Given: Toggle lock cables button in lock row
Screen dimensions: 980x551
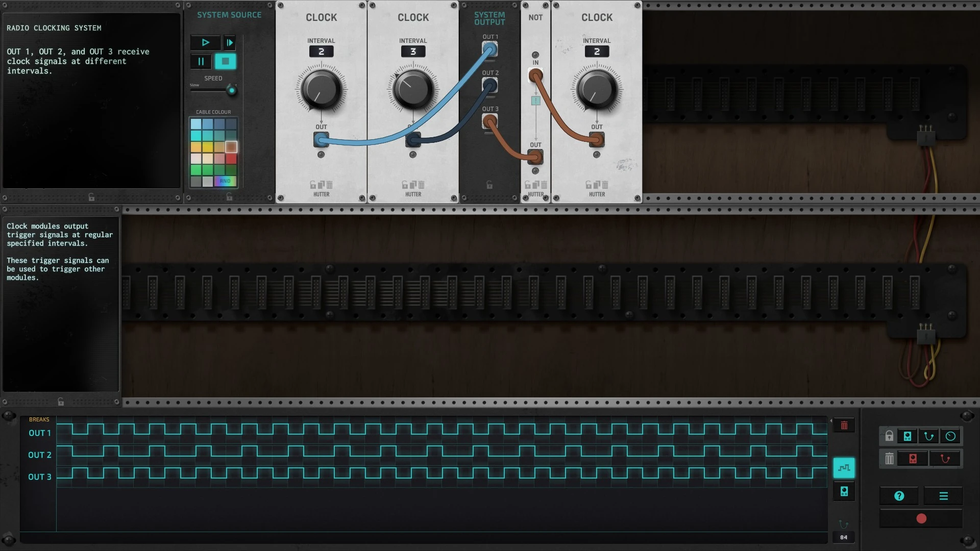Looking at the screenshot, I should click(x=929, y=436).
